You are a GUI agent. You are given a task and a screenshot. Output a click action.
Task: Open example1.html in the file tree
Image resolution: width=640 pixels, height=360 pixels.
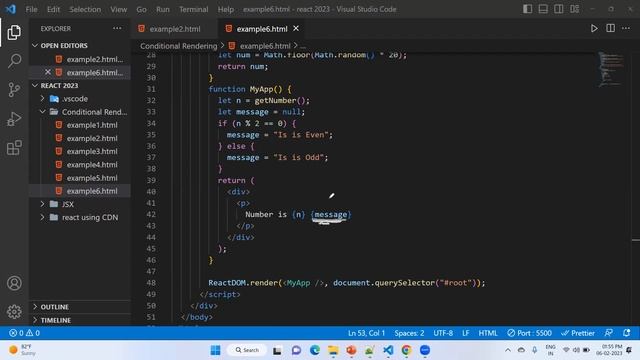click(x=92, y=125)
